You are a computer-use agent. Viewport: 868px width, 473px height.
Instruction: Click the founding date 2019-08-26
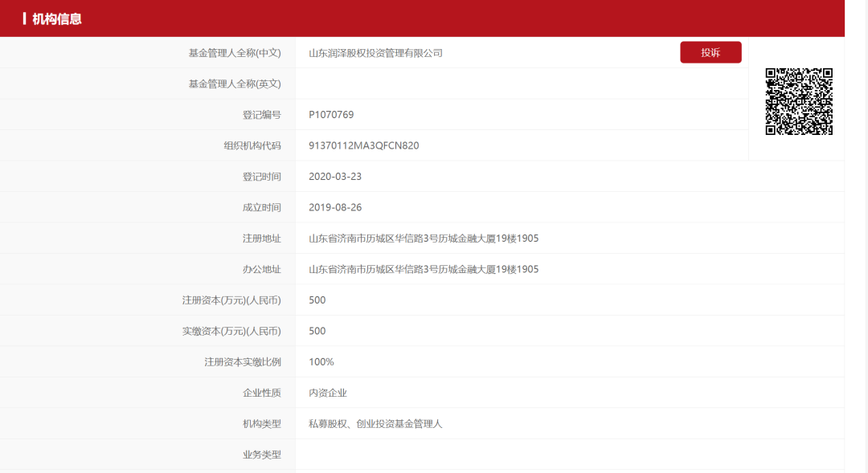click(335, 207)
